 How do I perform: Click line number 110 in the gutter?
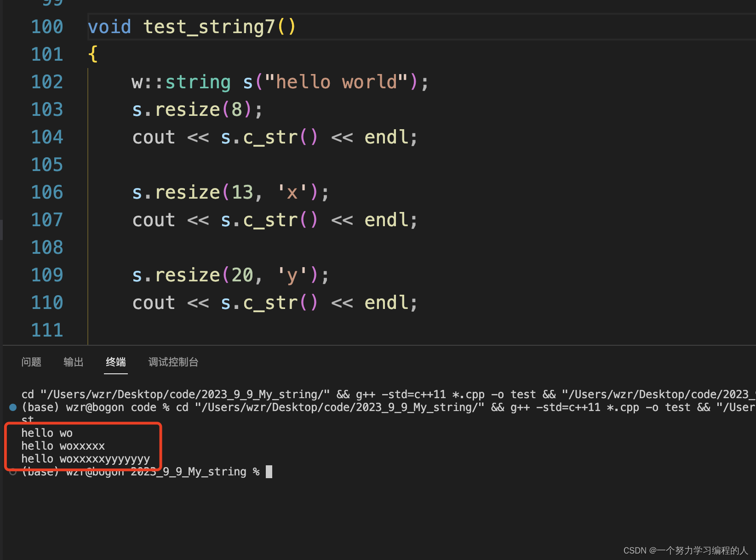pyautogui.click(x=47, y=303)
